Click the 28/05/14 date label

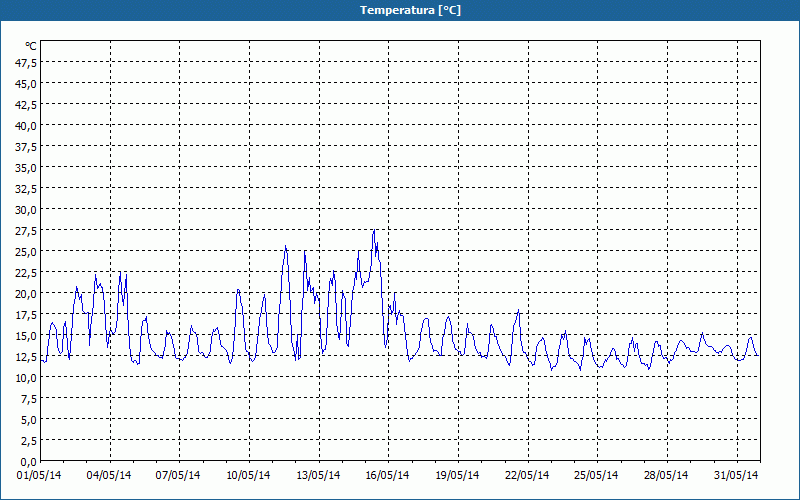tap(666, 476)
